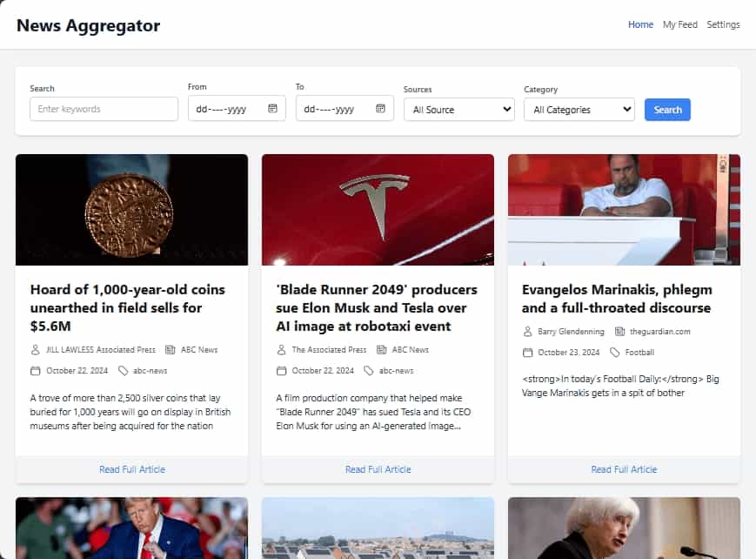Open the My Feed page
The width and height of the screenshot is (756, 559).
coord(679,24)
